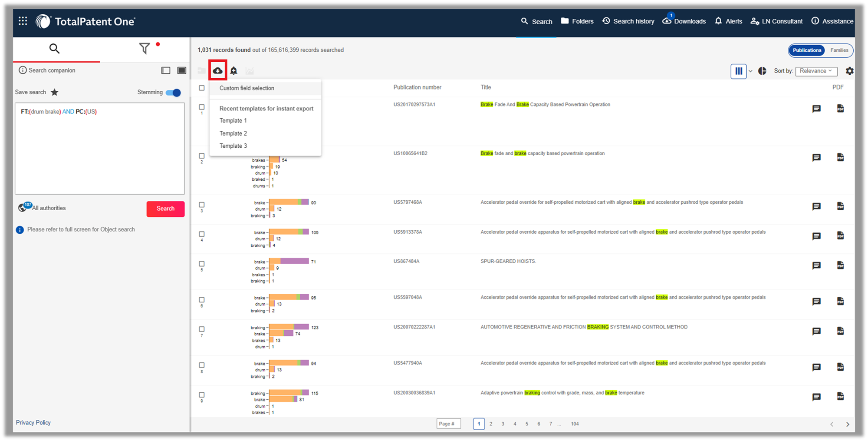Click the pie chart analytics icon
This screenshot has height=441, width=868.
pyautogui.click(x=762, y=71)
